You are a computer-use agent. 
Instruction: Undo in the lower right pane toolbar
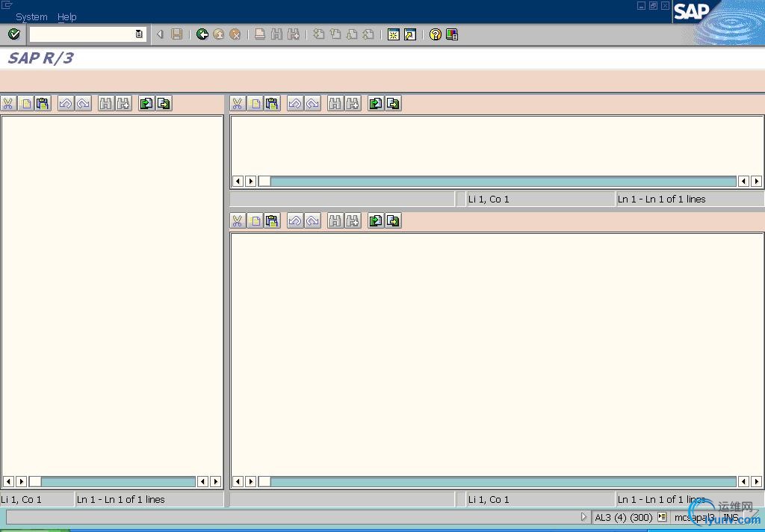click(295, 221)
